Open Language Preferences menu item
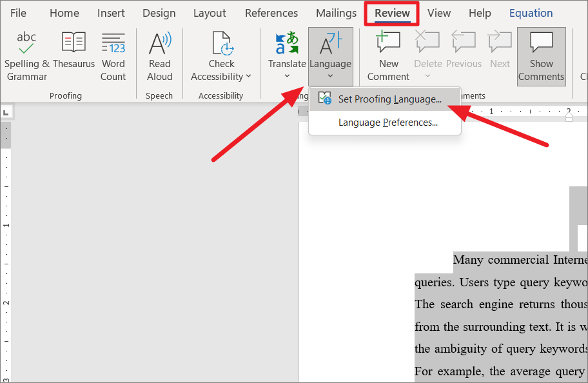Screen dimensions: 588x383 click(x=385, y=123)
